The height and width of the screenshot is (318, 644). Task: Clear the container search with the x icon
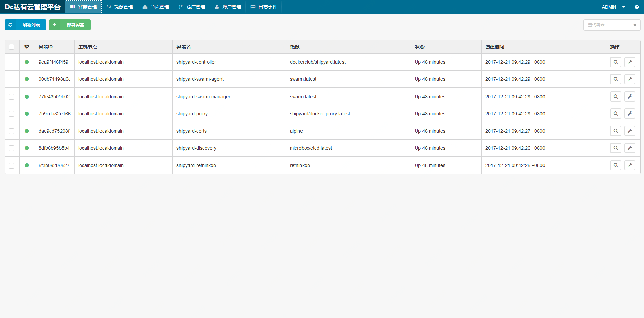pos(635,25)
